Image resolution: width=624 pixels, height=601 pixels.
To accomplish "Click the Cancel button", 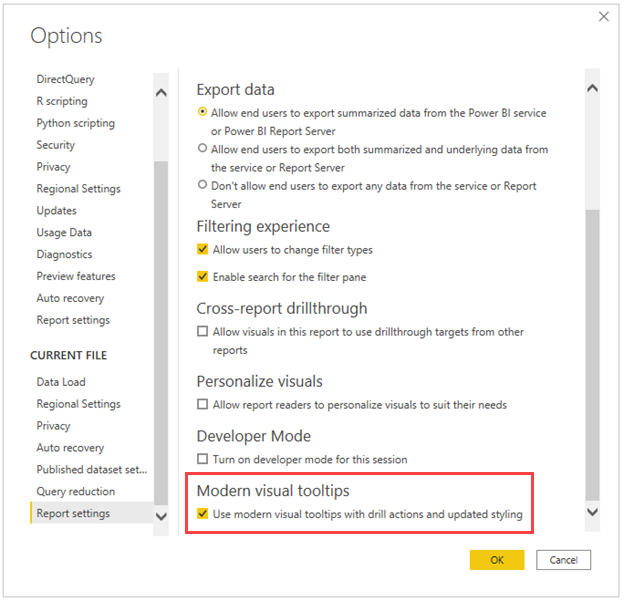I will click(563, 560).
